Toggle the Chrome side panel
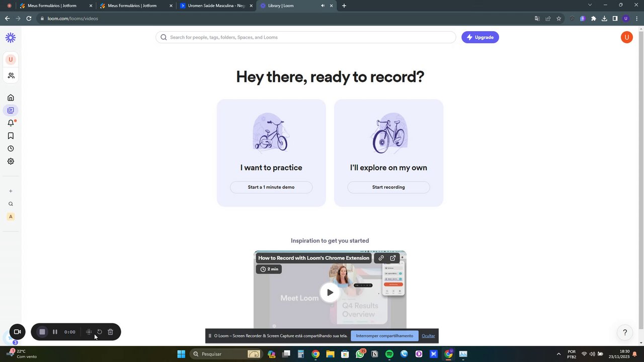 point(615,19)
